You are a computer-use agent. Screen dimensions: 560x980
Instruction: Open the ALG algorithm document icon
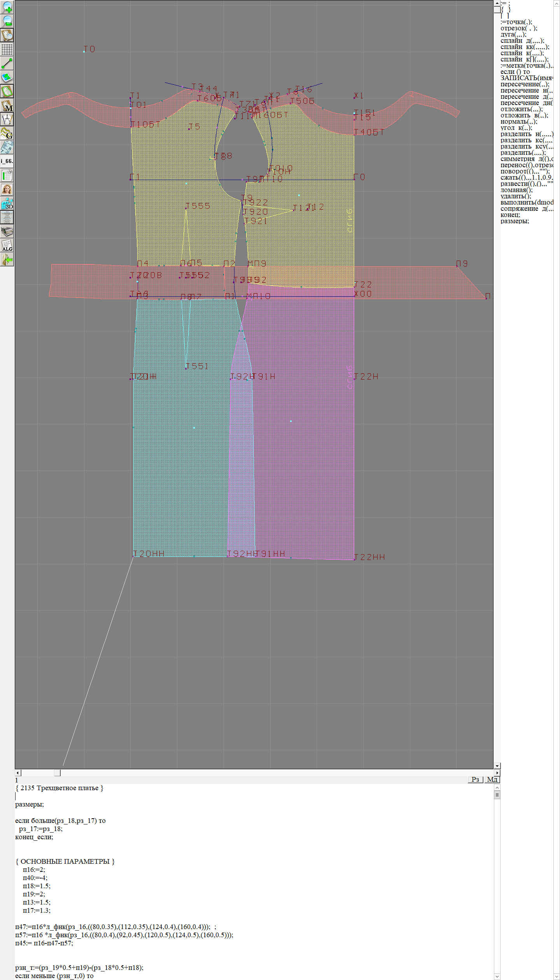coord(7,246)
